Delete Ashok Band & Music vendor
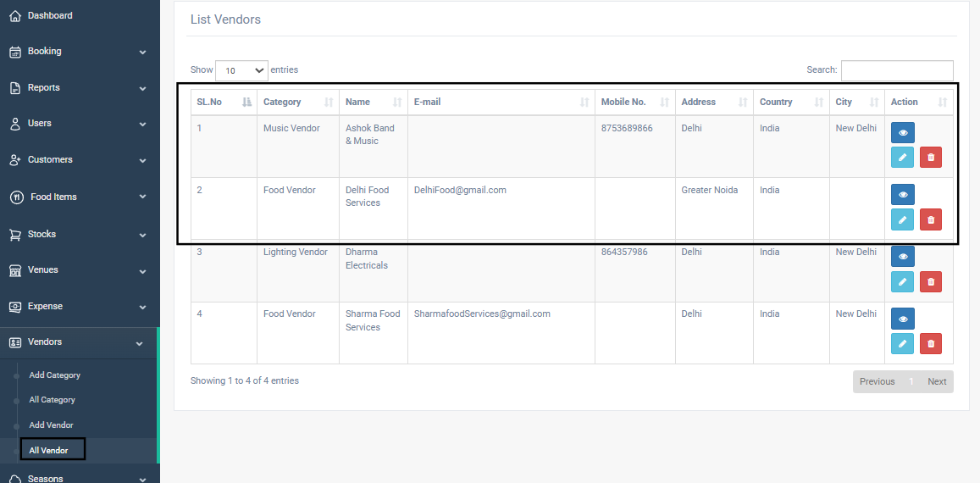980x483 pixels. pos(931,157)
